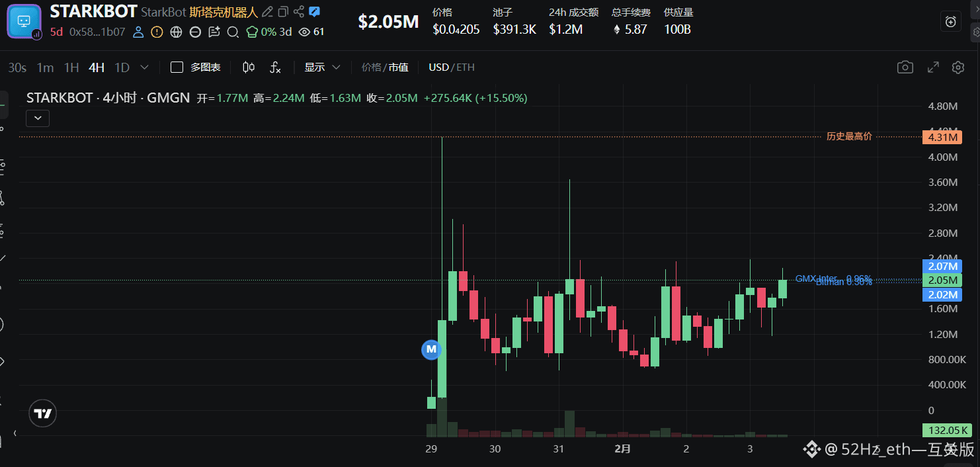The image size is (980, 467).
Task: Expand more intervals chevron after 1D
Action: click(x=145, y=67)
